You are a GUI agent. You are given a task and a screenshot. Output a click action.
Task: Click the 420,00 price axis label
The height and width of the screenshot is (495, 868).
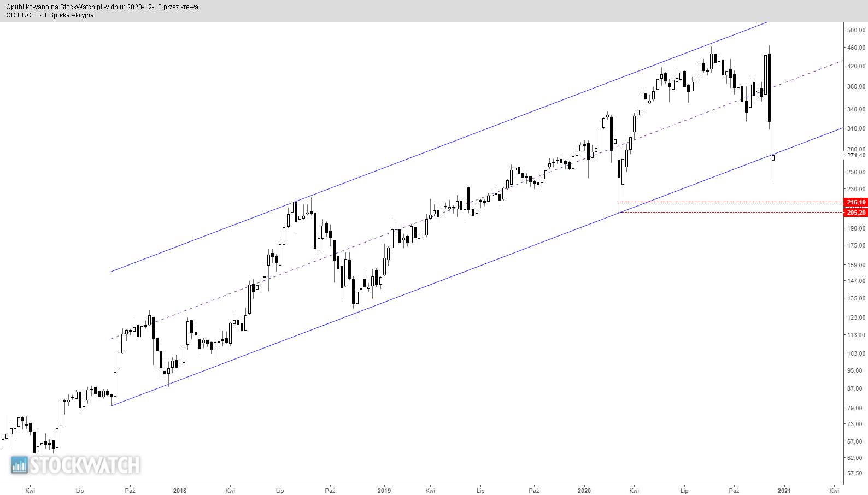(856, 66)
